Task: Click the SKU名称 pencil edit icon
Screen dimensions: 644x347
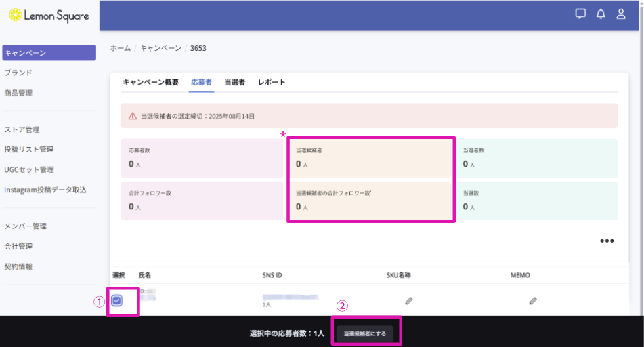Action: [409, 300]
